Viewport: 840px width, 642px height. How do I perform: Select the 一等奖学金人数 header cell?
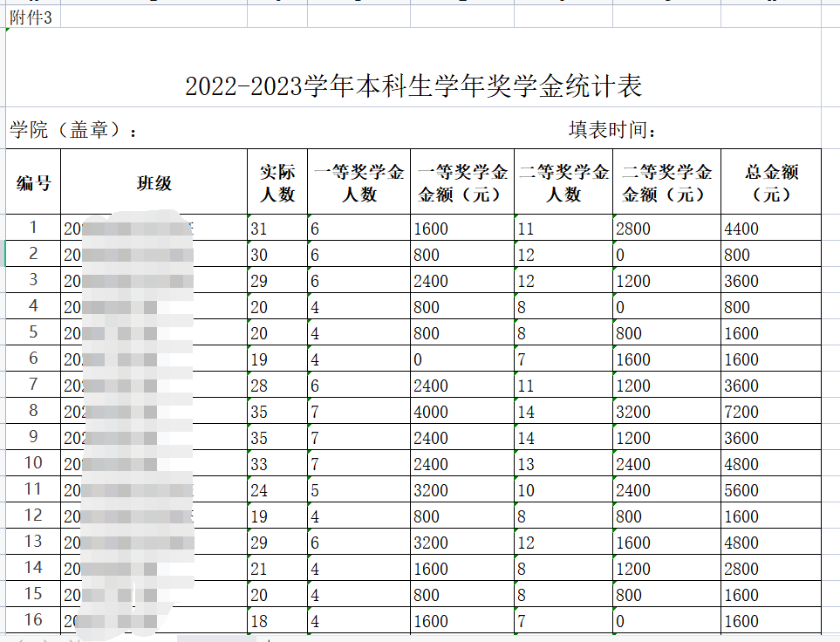(359, 182)
